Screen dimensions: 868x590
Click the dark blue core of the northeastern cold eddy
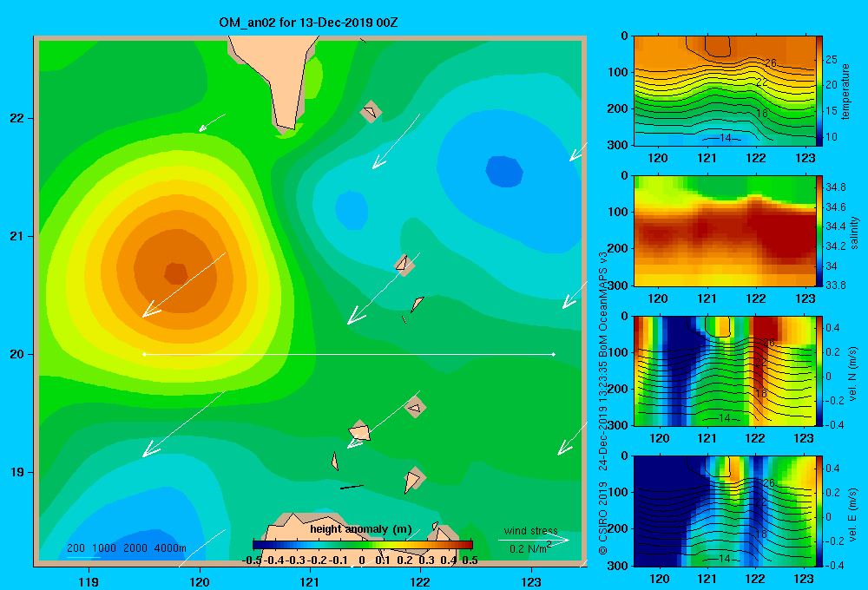click(x=504, y=171)
